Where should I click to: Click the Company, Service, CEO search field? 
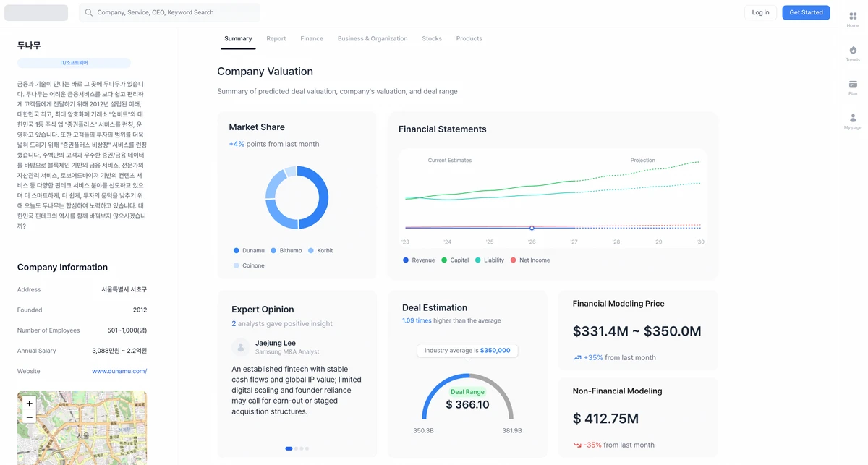(169, 12)
